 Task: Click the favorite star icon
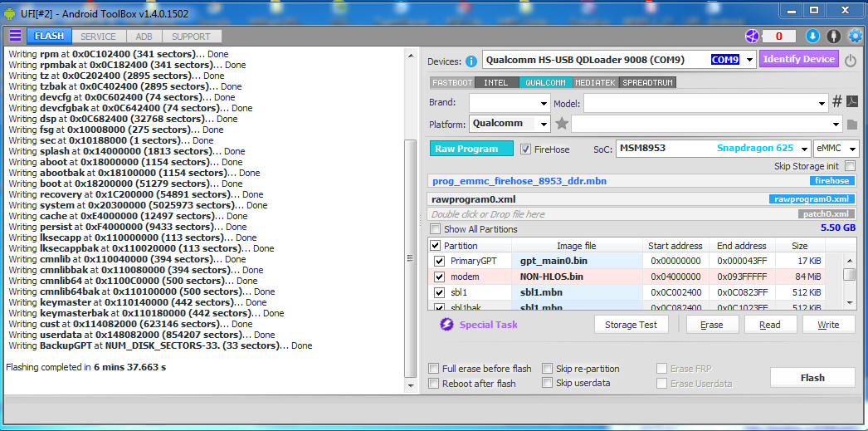tap(562, 124)
